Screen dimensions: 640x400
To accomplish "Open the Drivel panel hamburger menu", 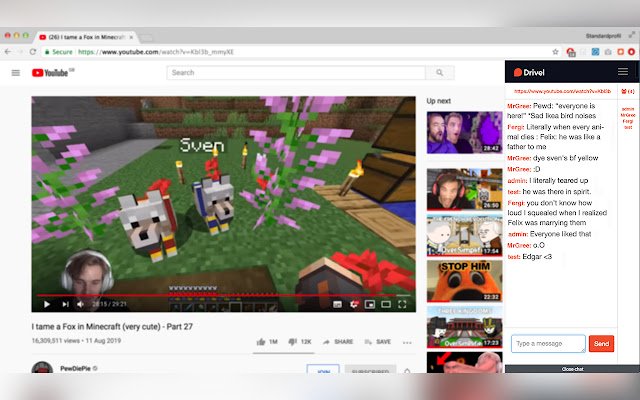I will pos(623,72).
